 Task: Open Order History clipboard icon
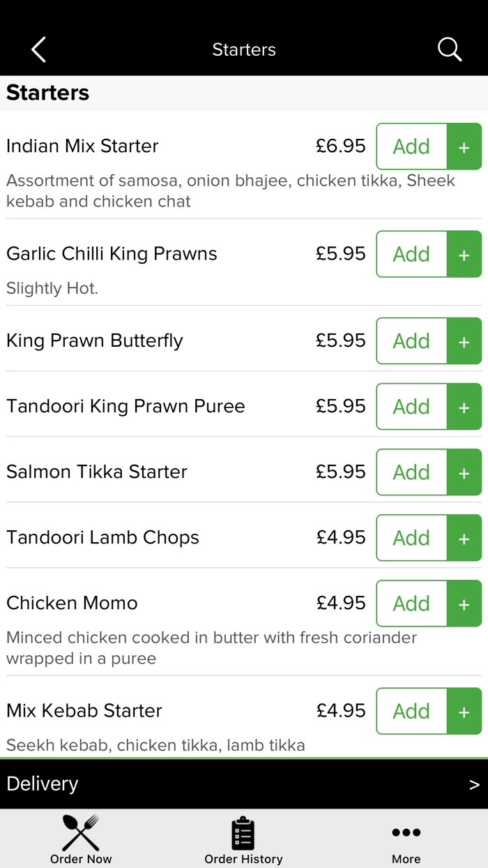pos(243,832)
